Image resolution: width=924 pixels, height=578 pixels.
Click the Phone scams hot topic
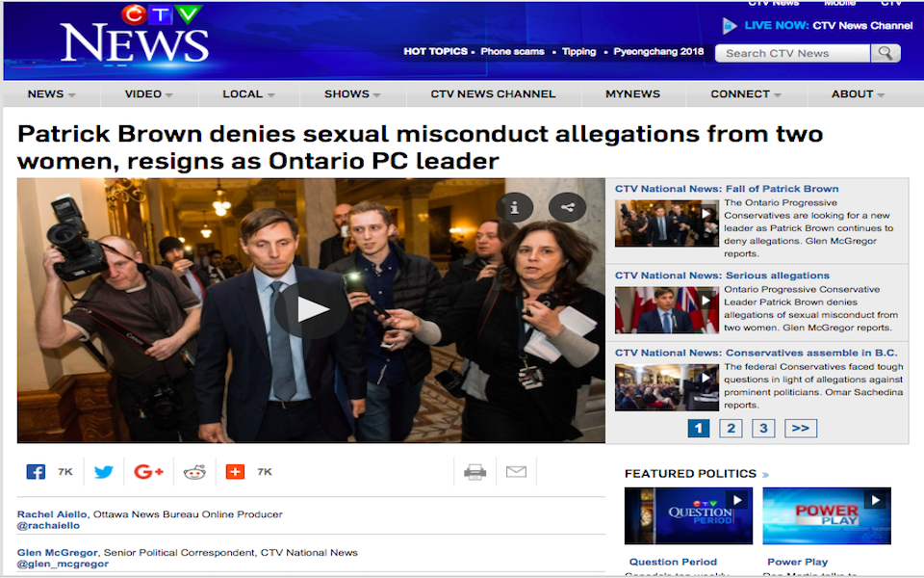pyautogui.click(x=513, y=51)
